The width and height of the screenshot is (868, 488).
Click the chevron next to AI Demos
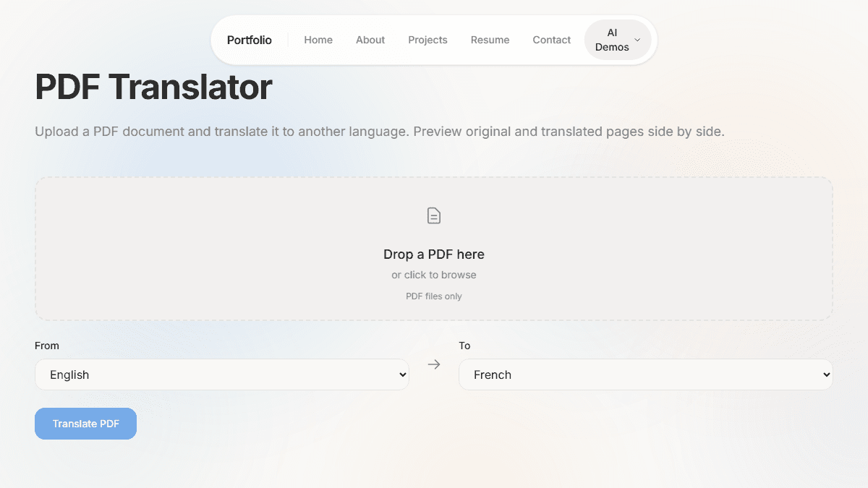tap(637, 40)
